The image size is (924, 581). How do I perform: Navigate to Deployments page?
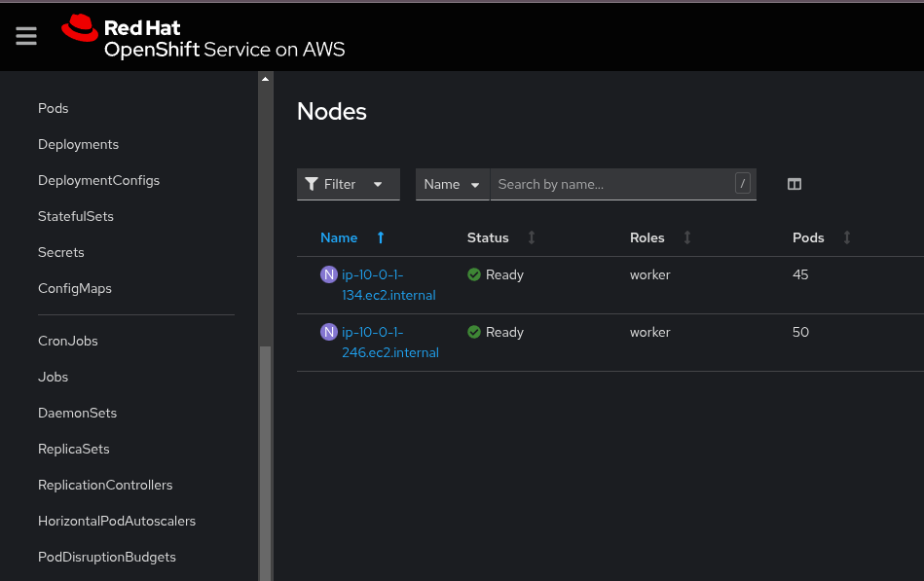click(78, 144)
